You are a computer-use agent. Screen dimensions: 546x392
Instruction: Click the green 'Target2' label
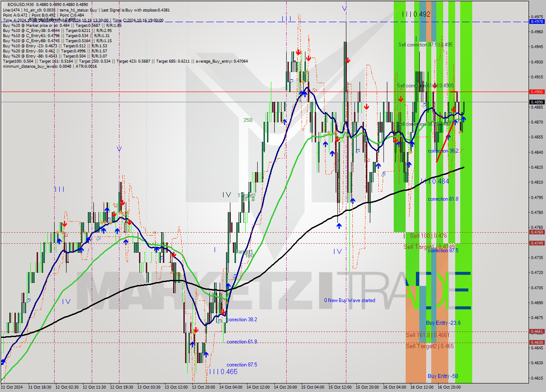click(247, 195)
